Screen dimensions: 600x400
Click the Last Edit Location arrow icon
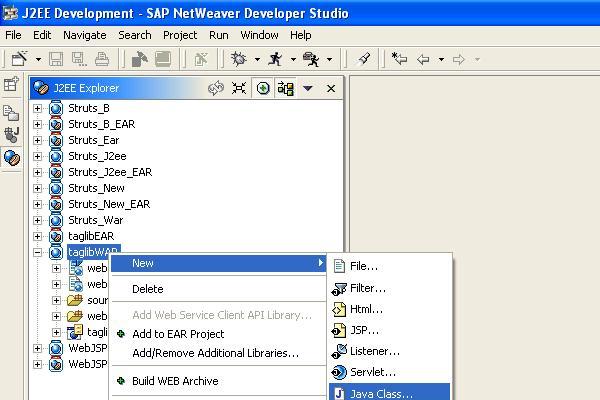point(398,60)
